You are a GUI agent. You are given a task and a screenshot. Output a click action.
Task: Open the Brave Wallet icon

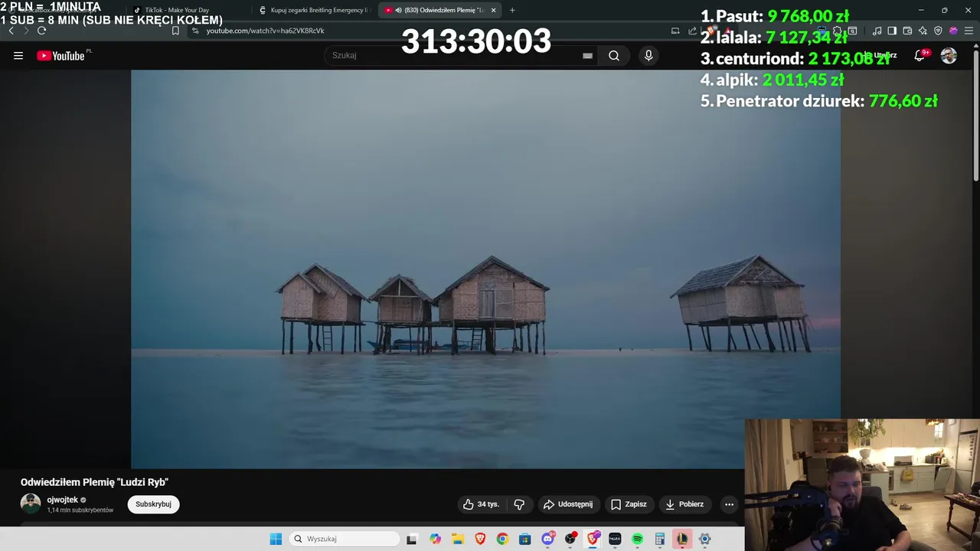tap(907, 31)
